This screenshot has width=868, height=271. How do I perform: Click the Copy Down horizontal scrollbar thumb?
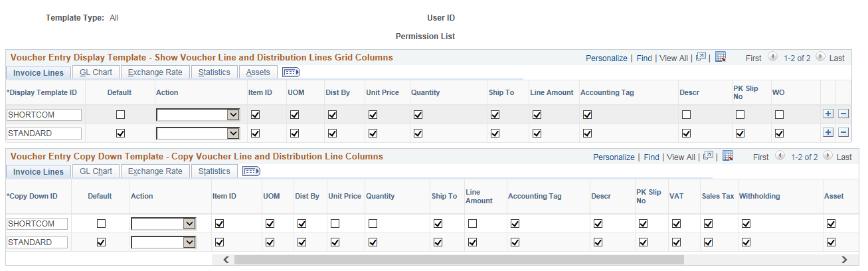(x=458, y=259)
